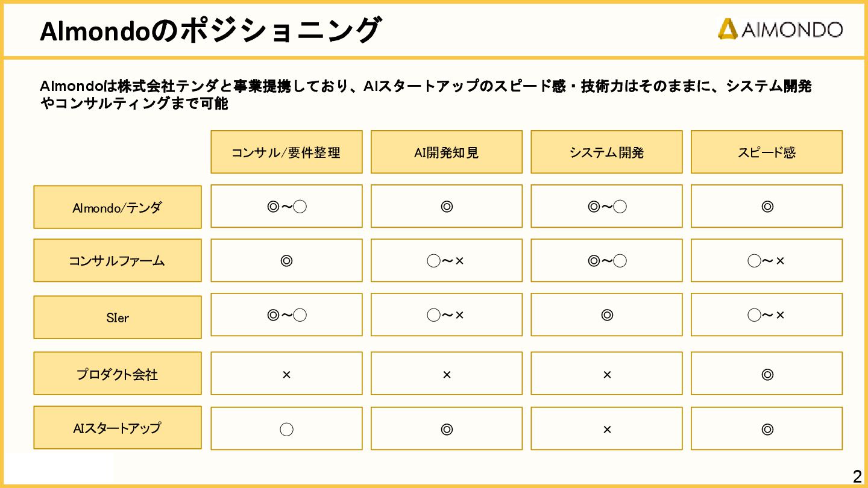Click the システム開発 column header
868x488 pixels.
coord(606,152)
